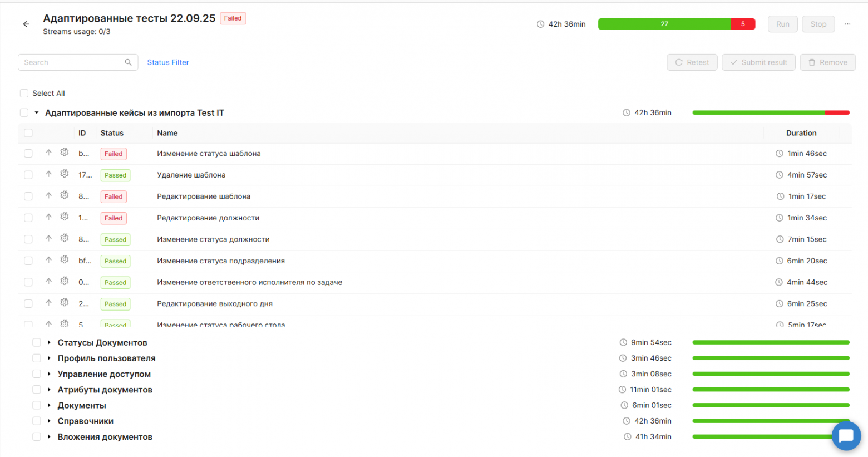868x457 pixels.
Task: Tick checkbox next to Статусы Документов
Action: (x=37, y=342)
